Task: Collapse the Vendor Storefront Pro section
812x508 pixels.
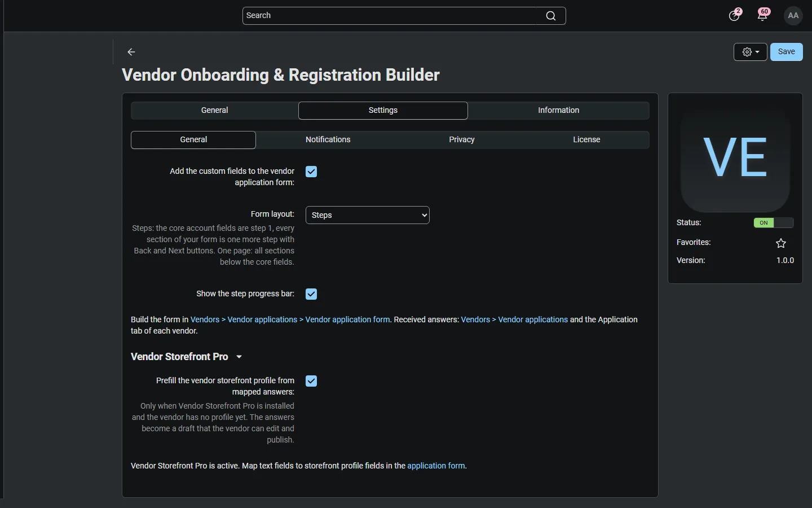Action: point(187,357)
